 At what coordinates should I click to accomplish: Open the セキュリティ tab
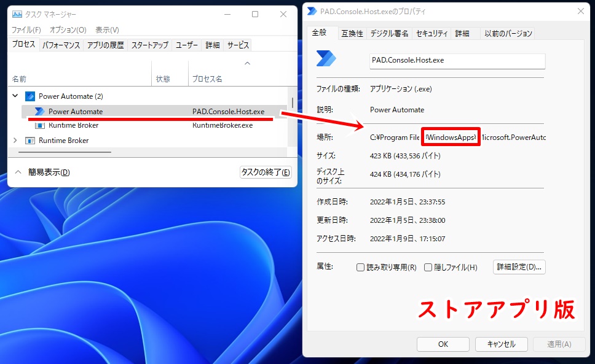(432, 34)
